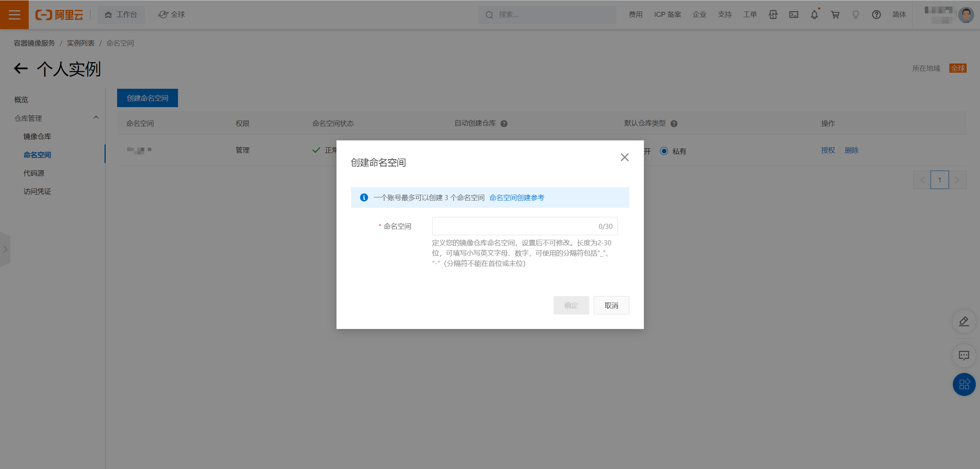The width and height of the screenshot is (980, 469).
Task: Click the blue apps grid floating button
Action: coord(964,384)
